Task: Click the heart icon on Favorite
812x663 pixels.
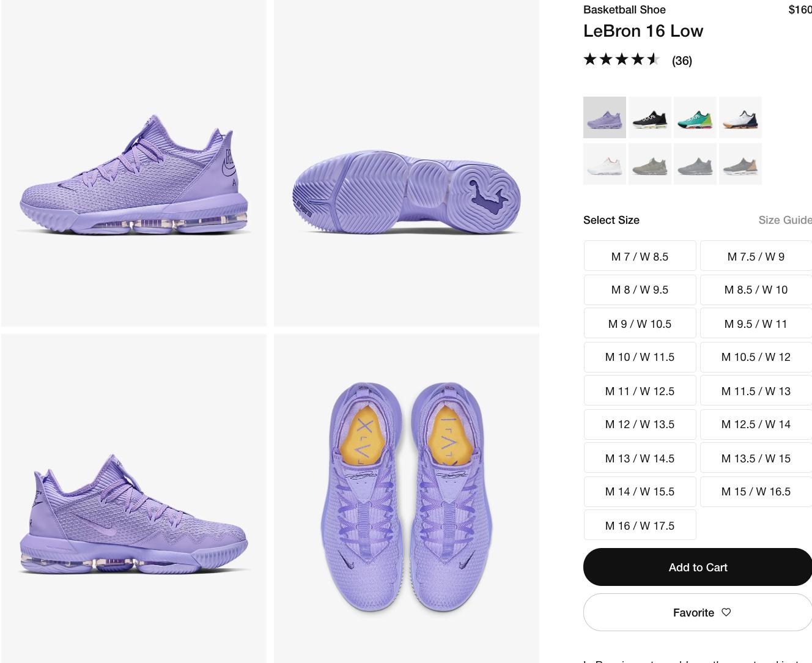Action: point(726,612)
